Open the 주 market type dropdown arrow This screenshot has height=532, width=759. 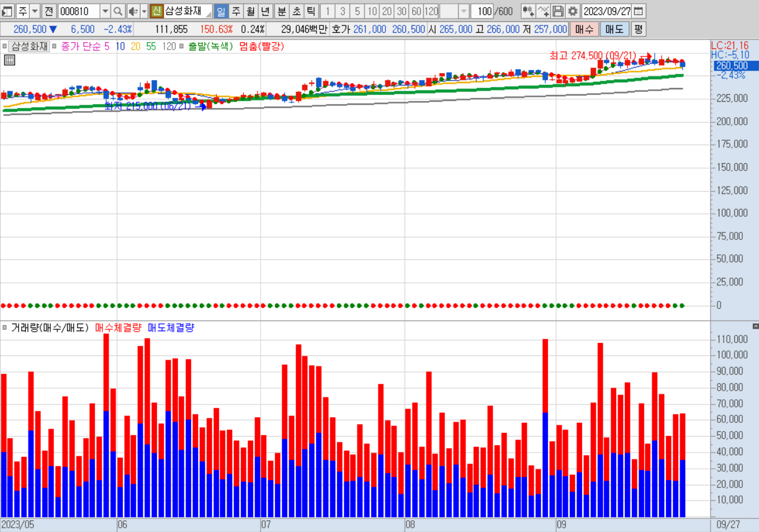pyautogui.click(x=34, y=11)
